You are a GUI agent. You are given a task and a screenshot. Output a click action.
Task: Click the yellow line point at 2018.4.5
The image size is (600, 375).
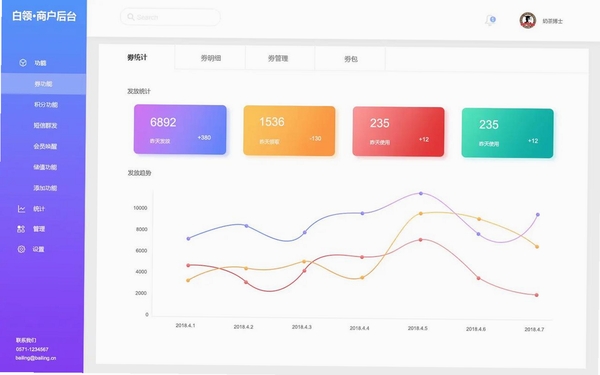tap(421, 214)
